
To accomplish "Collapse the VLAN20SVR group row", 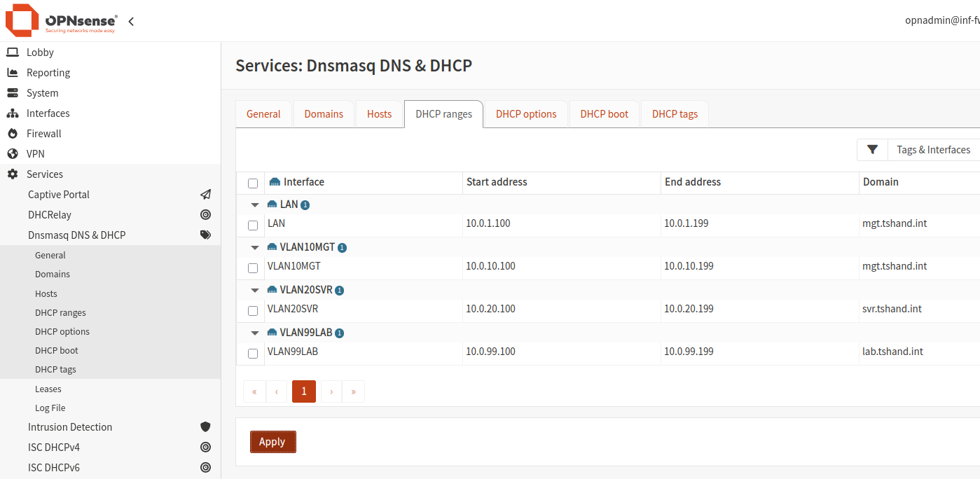I will pyautogui.click(x=254, y=290).
